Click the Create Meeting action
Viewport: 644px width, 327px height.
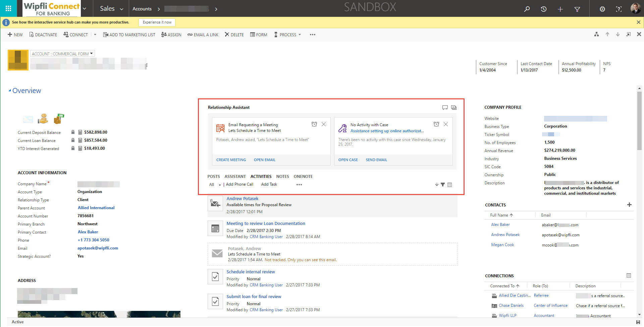click(x=231, y=160)
